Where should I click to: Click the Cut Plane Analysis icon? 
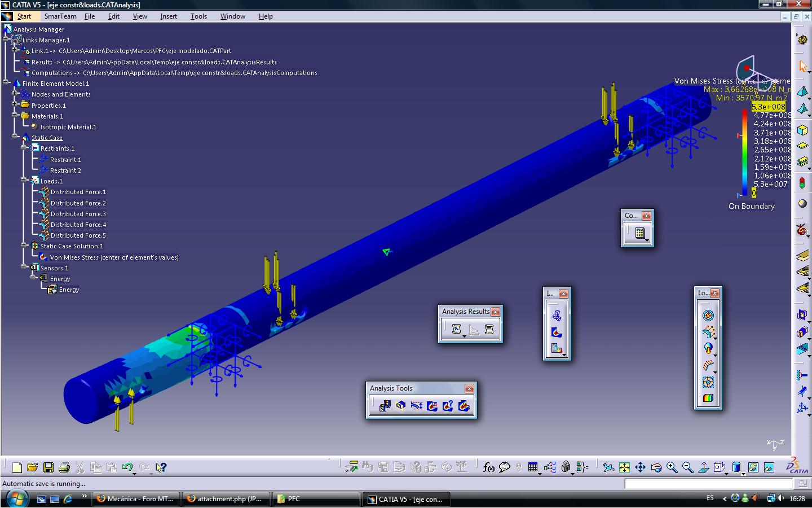401,406
